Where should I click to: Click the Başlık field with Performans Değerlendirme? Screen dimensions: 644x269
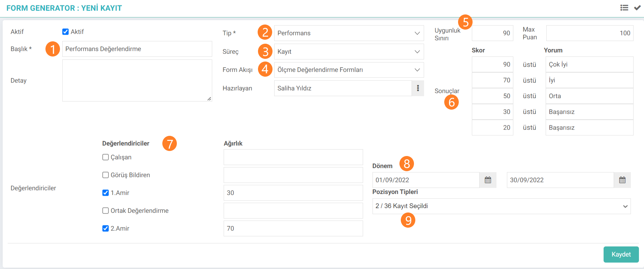(x=137, y=49)
